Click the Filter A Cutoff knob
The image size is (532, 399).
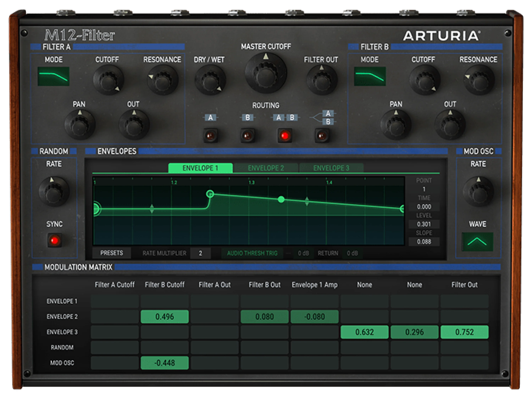[x=108, y=80]
